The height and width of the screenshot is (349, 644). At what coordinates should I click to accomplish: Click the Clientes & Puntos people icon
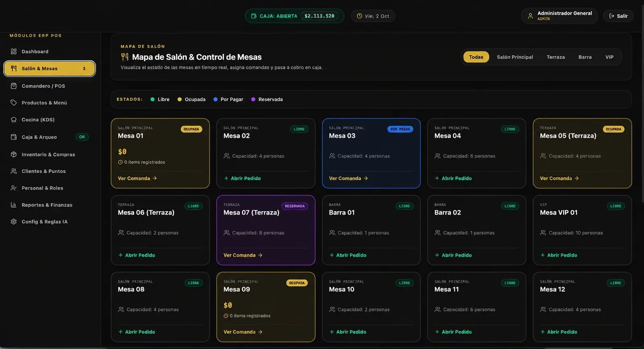click(14, 171)
